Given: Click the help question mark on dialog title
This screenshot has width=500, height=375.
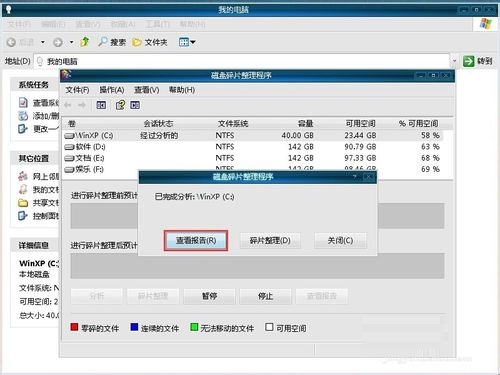Looking at the screenshot, I should pos(355,177).
